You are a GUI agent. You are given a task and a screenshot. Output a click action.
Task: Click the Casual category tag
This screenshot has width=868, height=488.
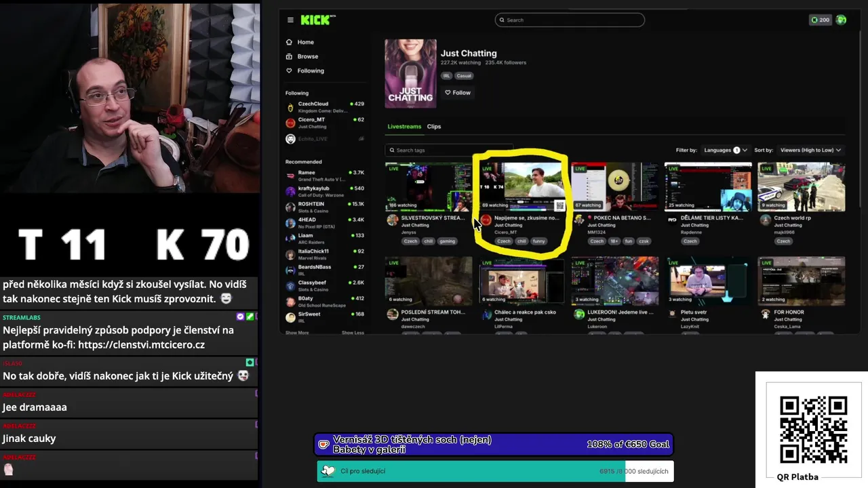tap(464, 76)
